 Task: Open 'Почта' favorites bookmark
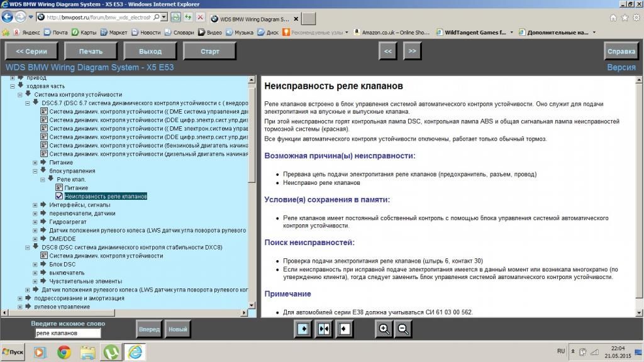pyautogui.click(x=56, y=33)
